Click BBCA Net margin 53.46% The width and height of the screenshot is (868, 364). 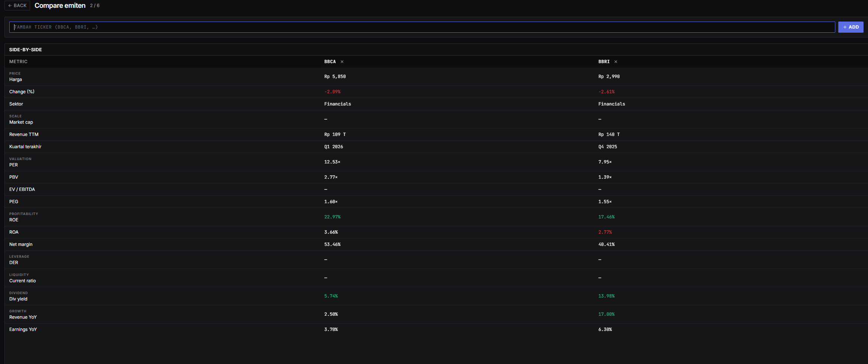(332, 244)
